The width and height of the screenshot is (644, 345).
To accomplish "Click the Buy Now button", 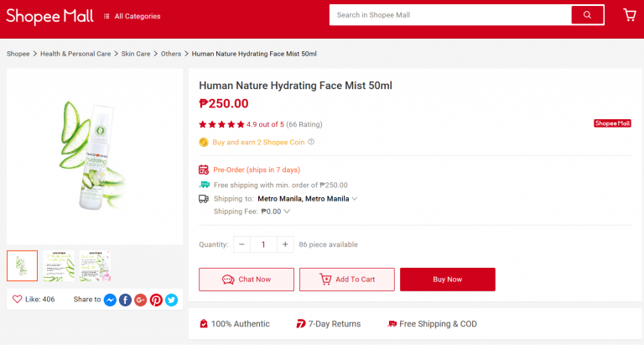I will point(448,280).
